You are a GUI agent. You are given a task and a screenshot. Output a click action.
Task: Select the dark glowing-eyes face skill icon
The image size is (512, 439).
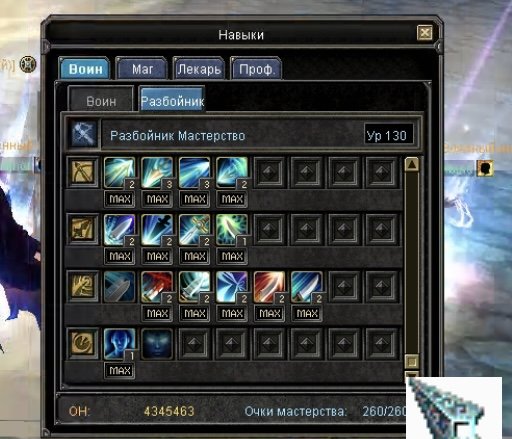coord(157,344)
